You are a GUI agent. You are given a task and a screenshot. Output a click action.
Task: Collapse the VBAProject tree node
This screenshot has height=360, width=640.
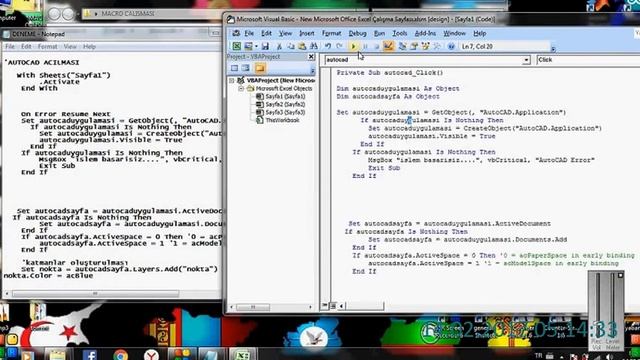point(232,80)
